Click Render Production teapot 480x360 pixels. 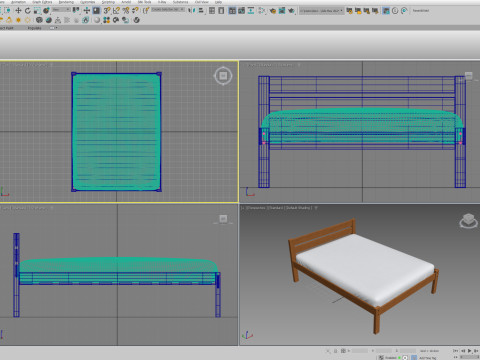coord(291,11)
